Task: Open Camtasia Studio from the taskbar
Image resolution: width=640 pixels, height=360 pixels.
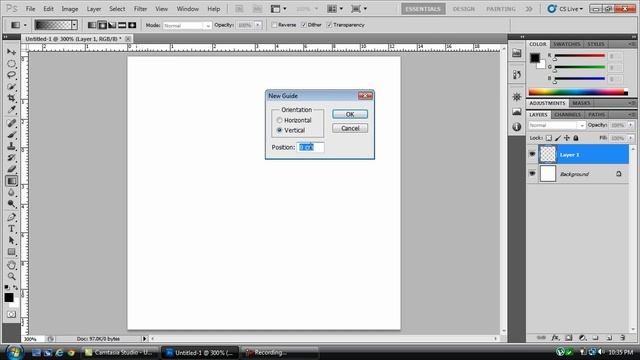Action: [119, 352]
